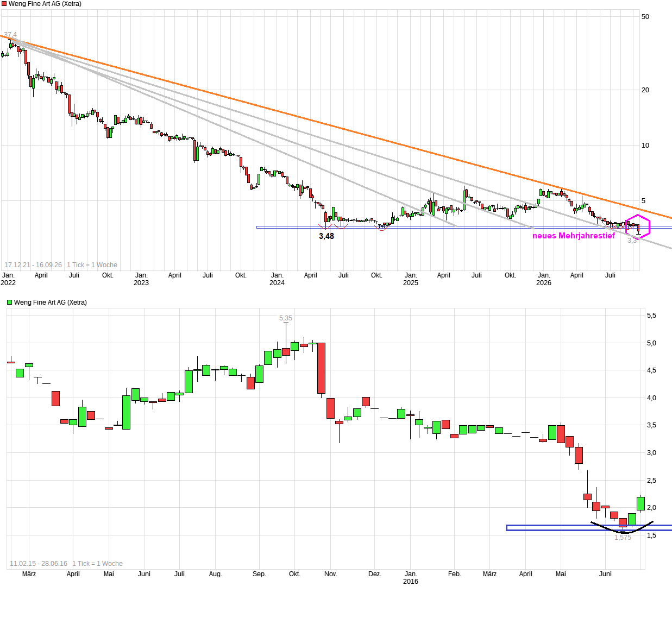672x618 pixels.
Task: Click the 2,5 price axis label on bottom chart
Action: [x=651, y=481]
